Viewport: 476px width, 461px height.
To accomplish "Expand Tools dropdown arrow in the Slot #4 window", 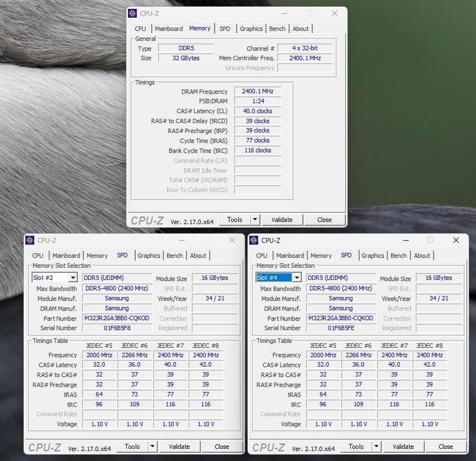I will (376, 447).
